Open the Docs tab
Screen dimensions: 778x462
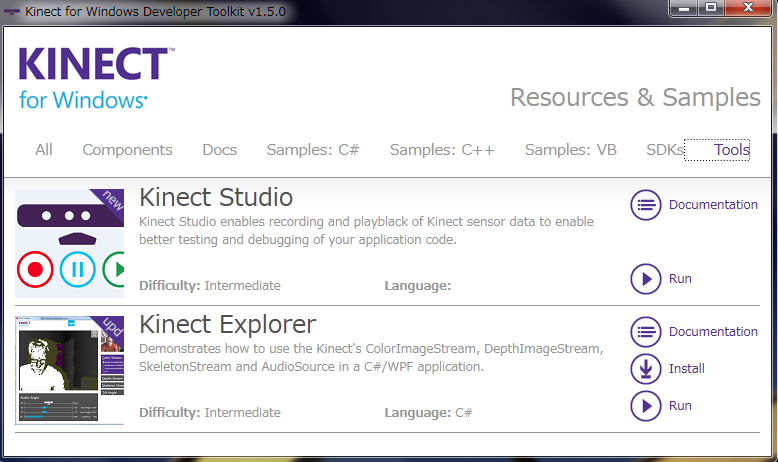point(219,150)
